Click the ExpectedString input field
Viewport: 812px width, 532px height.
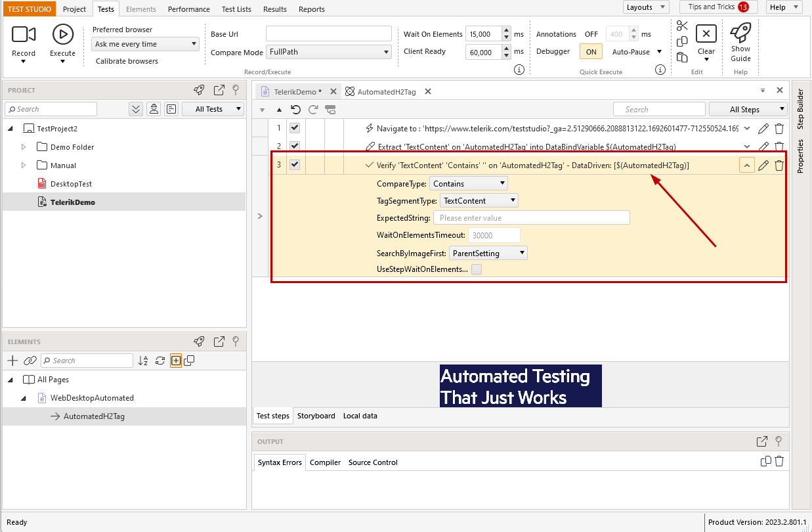pyautogui.click(x=532, y=218)
